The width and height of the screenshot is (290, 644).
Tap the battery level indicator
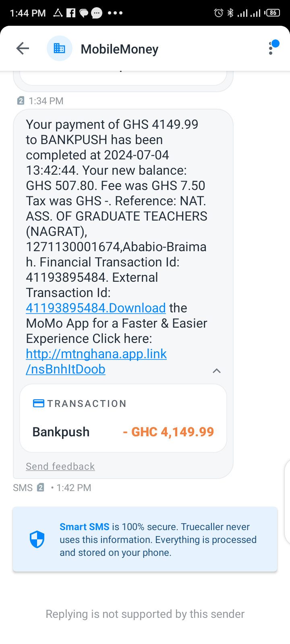[273, 13]
